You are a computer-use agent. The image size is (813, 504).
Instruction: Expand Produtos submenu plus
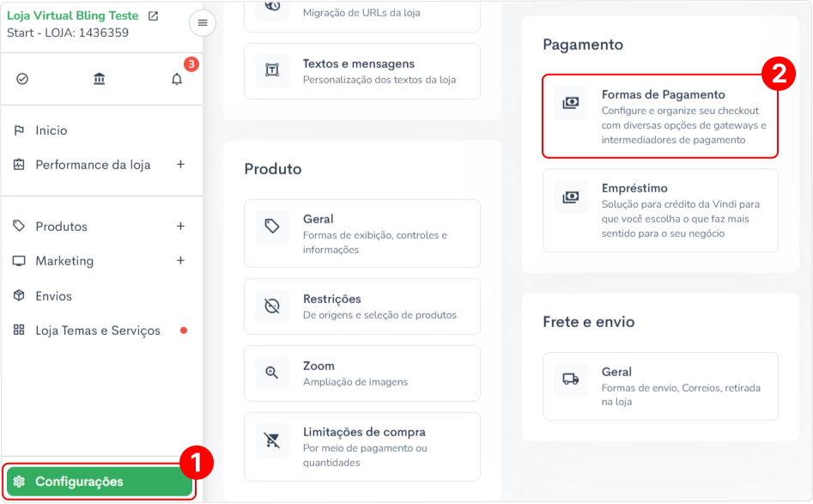coord(180,226)
